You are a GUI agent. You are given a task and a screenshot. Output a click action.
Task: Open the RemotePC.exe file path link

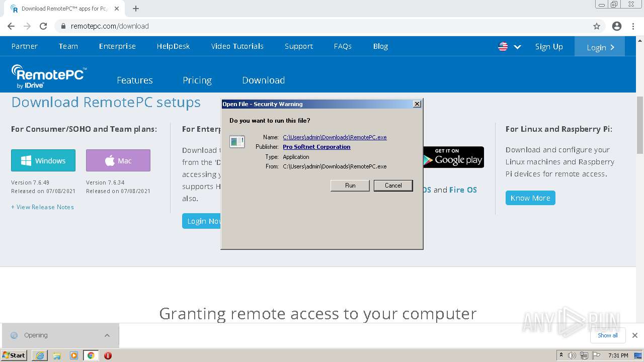tap(335, 137)
